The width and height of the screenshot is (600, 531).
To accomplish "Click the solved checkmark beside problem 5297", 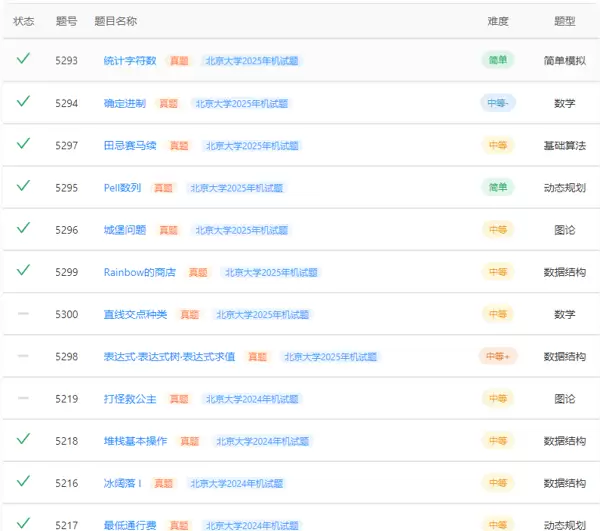I will (23, 144).
